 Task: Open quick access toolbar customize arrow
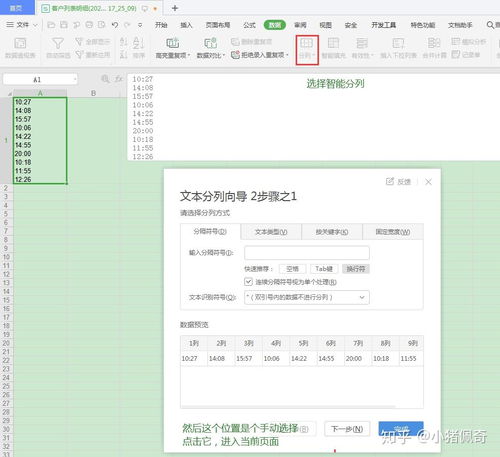coord(140,25)
